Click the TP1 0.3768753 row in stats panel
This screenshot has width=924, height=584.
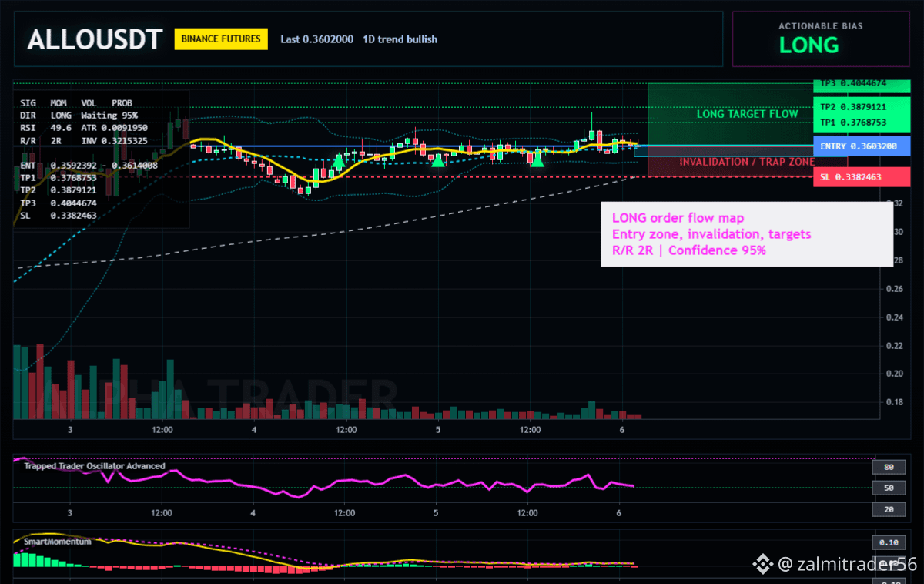[59, 178]
